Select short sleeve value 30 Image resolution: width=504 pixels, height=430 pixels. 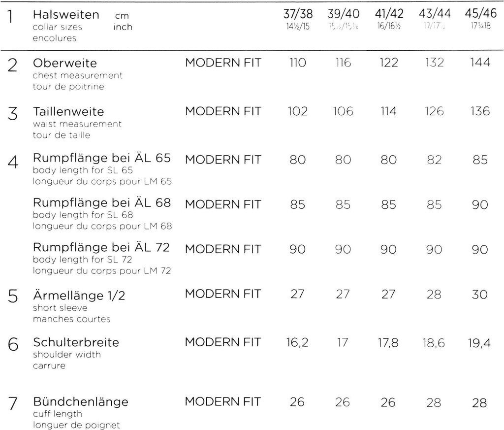(479, 295)
